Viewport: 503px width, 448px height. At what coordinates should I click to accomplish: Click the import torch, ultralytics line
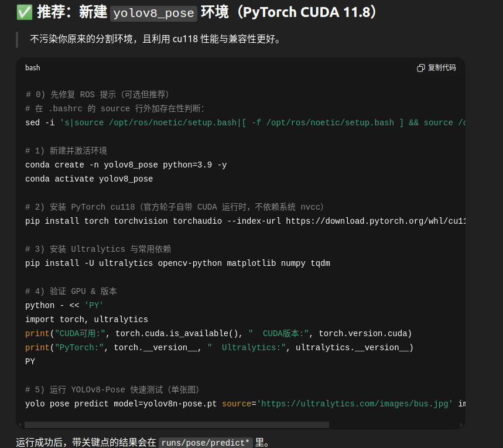[86, 319]
